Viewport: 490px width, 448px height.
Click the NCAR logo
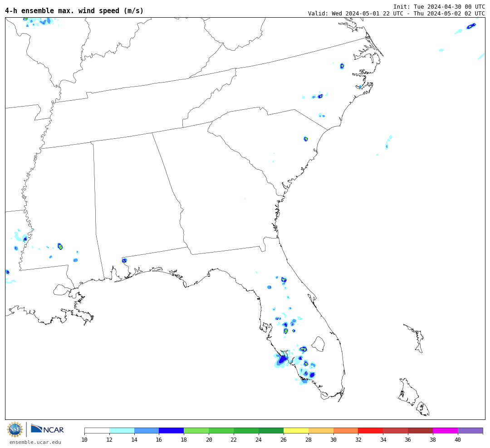point(48,429)
